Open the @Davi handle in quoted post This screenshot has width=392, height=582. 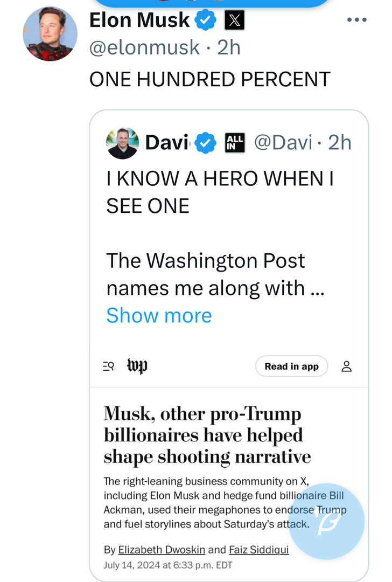pos(283,143)
